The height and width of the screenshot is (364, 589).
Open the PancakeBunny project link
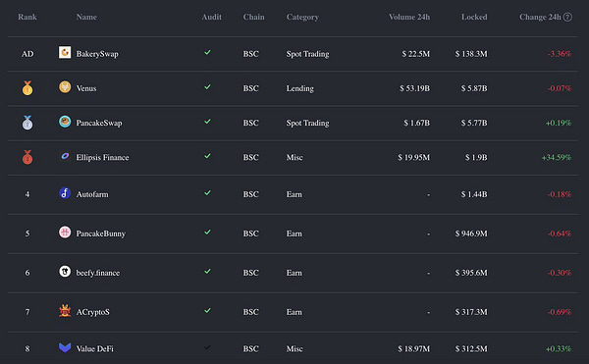[x=101, y=234]
